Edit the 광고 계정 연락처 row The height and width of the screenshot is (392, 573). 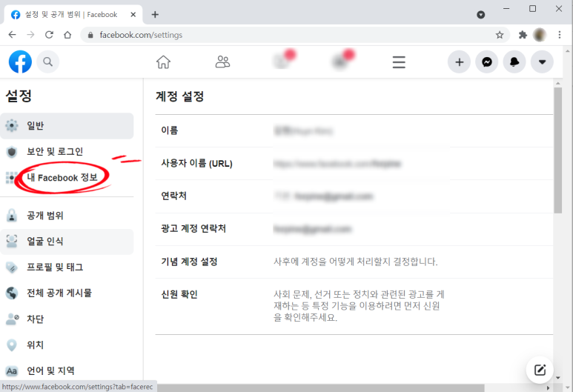(x=354, y=229)
